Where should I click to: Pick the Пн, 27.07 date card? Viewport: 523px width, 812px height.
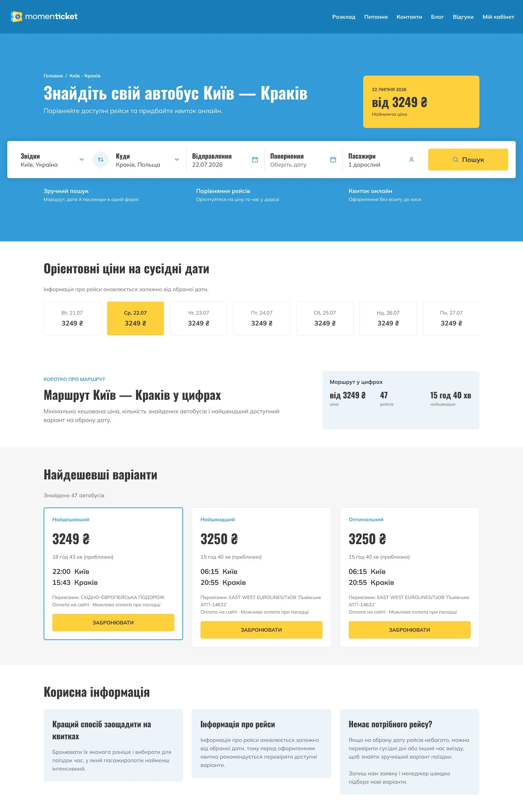coord(451,318)
